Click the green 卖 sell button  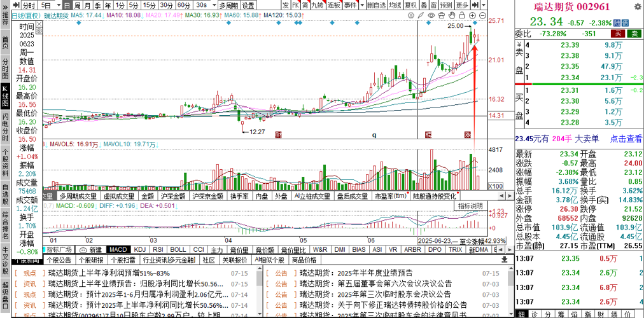pyautogui.click(x=634, y=34)
